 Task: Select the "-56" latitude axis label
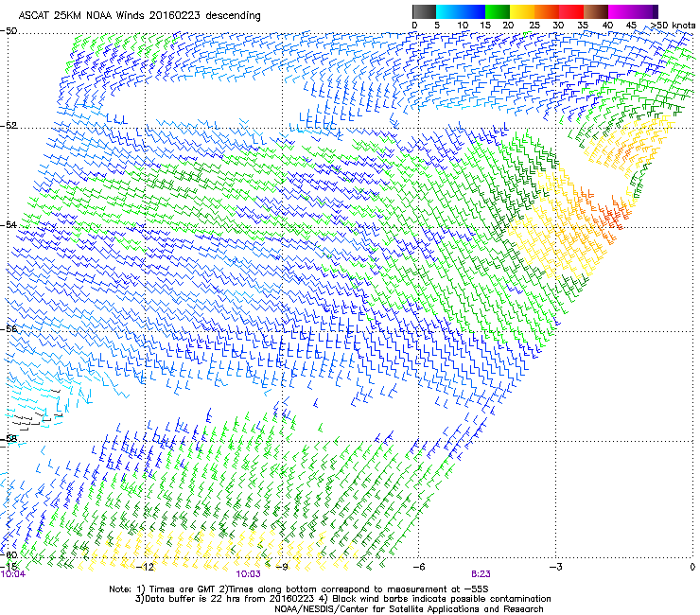[9, 329]
